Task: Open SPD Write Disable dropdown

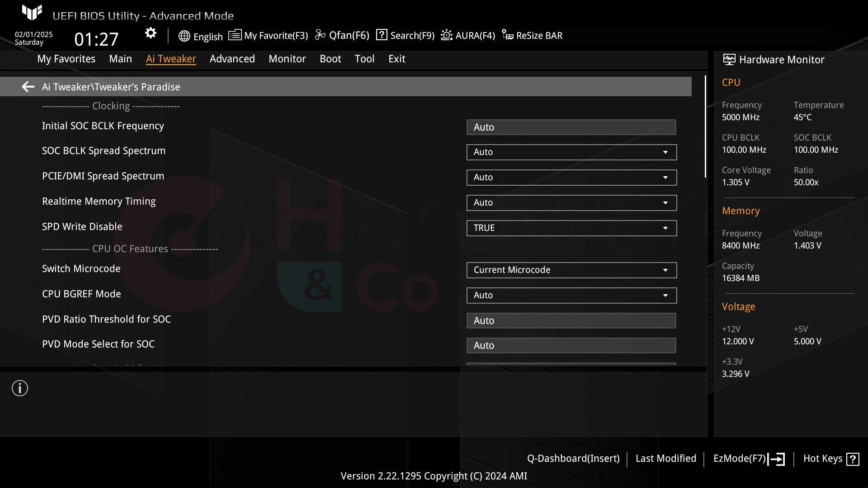Action: coord(571,228)
